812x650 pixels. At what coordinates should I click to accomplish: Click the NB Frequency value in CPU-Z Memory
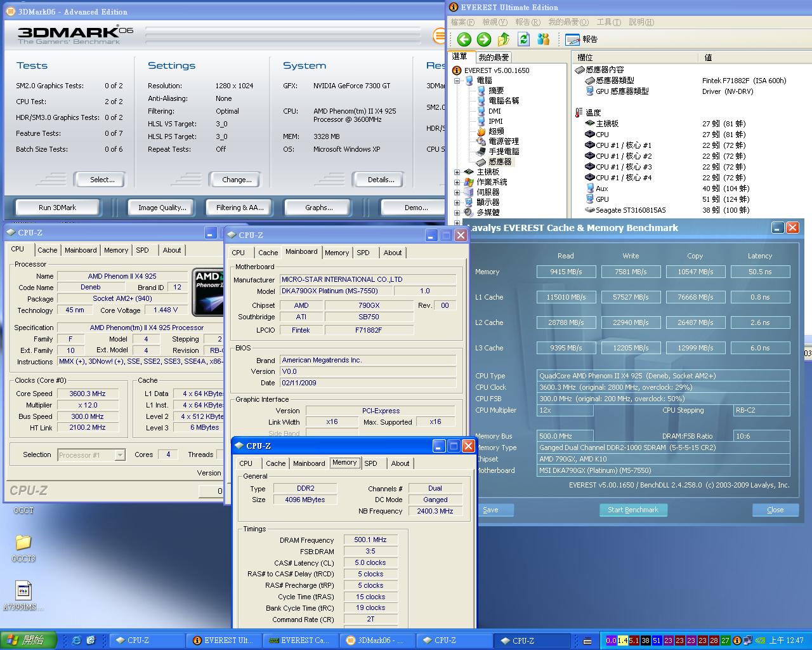tap(435, 511)
